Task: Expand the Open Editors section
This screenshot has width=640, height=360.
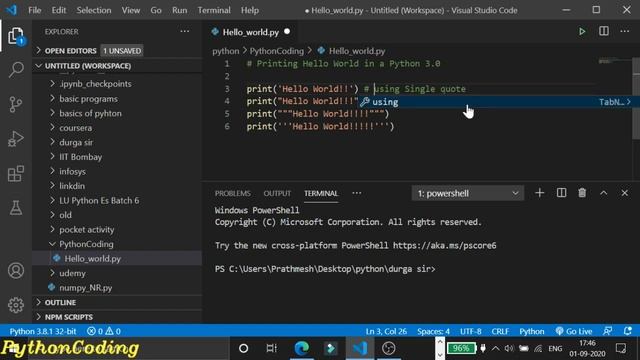Action: (x=117, y=51)
